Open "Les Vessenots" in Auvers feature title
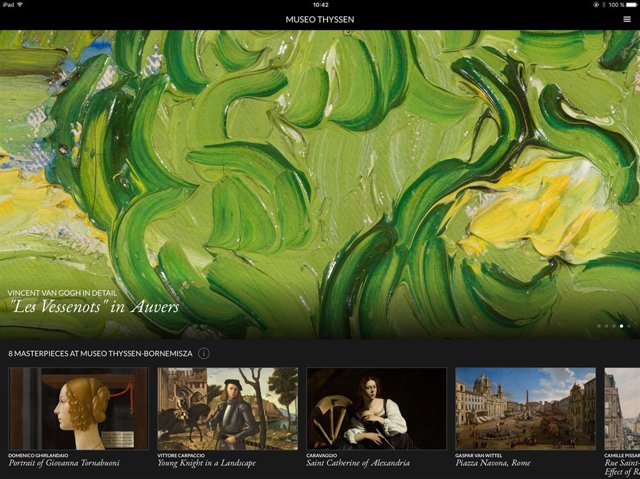This screenshot has height=479, width=640. click(x=94, y=308)
